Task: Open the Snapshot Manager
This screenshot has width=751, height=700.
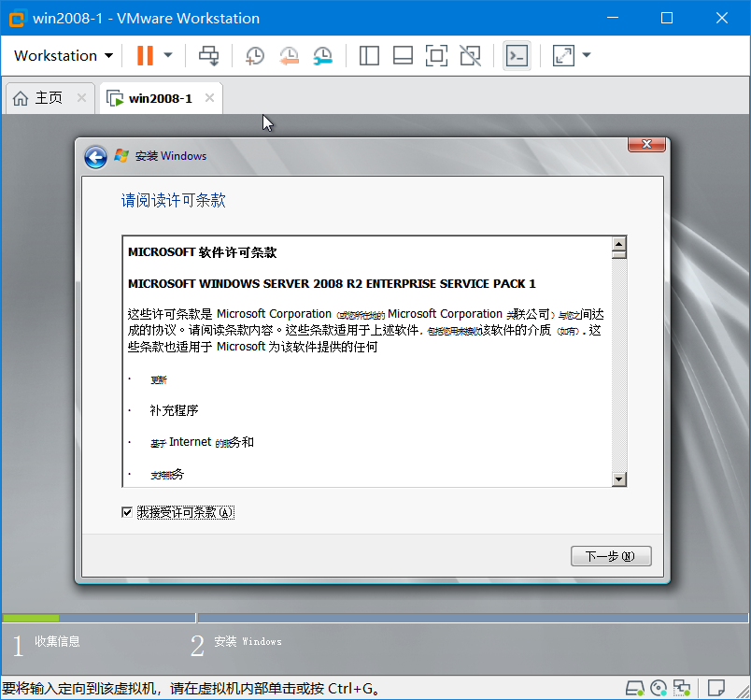Action: tap(322, 55)
